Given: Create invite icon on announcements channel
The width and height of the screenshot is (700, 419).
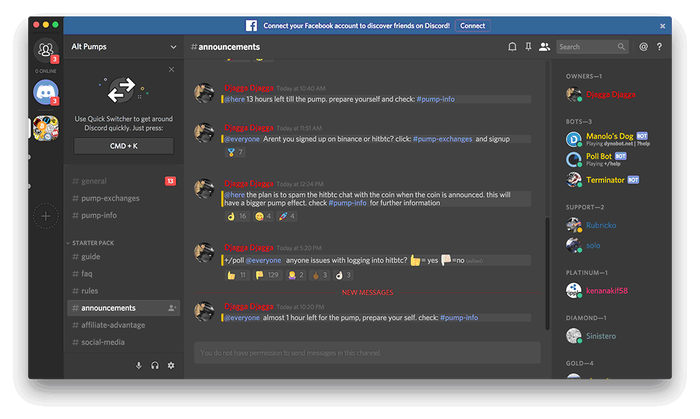Looking at the screenshot, I should click(x=172, y=308).
